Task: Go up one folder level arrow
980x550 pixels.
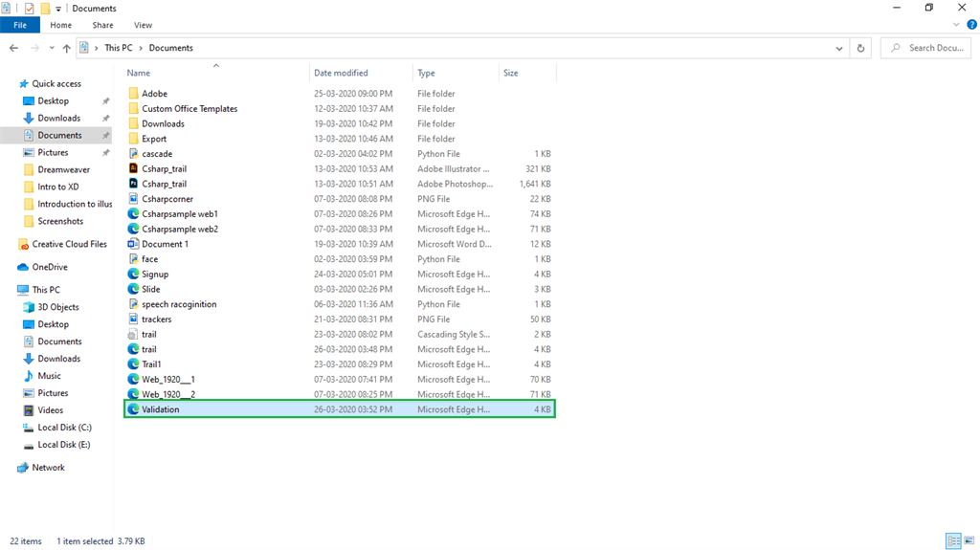Action: pos(66,48)
